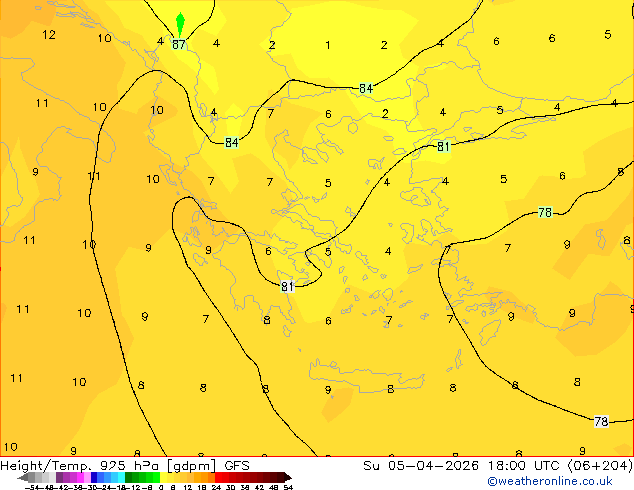Click the dark maroon right arrow end of the scale
Image resolution: width=634 pixels, height=490 pixels.
click(288, 478)
